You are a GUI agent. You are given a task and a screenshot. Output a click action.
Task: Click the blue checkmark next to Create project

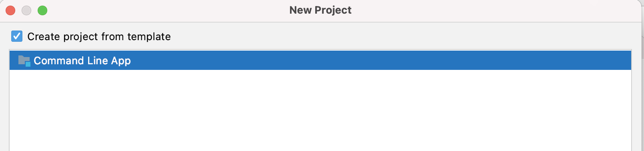tap(17, 36)
